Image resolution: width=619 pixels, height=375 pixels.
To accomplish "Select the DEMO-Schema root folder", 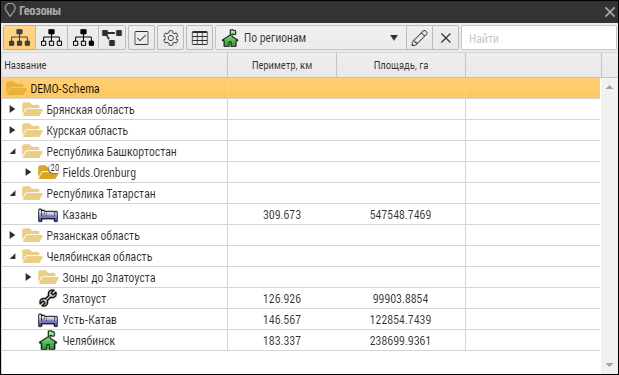I will point(301,88).
